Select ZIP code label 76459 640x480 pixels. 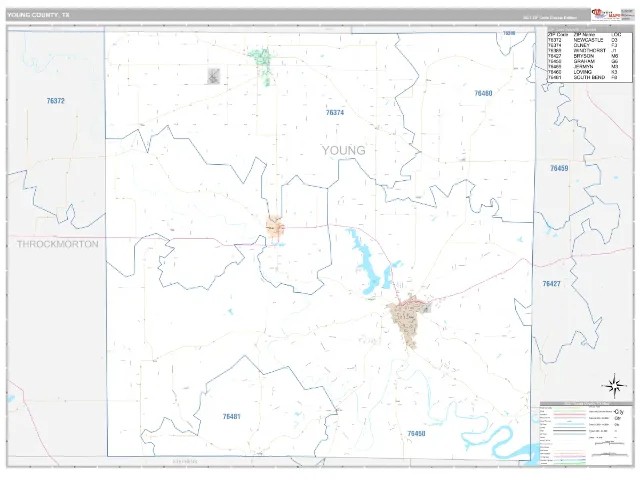[x=559, y=168]
